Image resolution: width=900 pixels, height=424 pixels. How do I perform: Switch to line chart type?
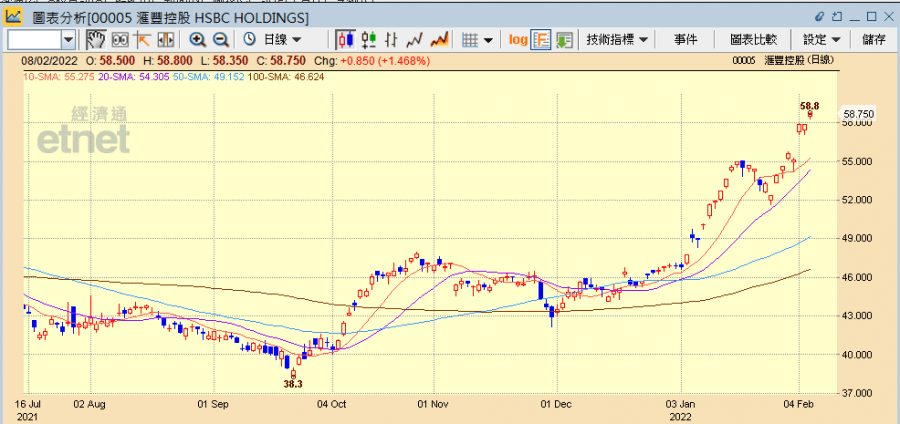point(414,40)
